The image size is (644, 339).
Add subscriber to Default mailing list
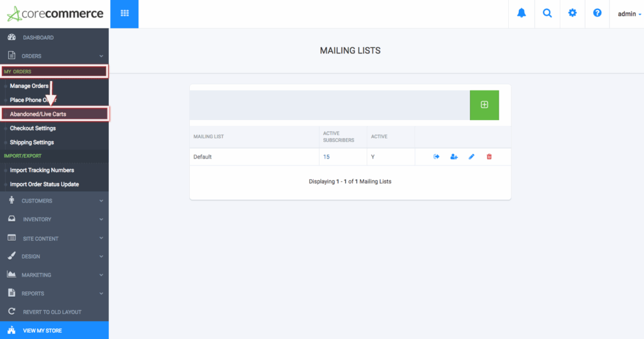pos(454,157)
